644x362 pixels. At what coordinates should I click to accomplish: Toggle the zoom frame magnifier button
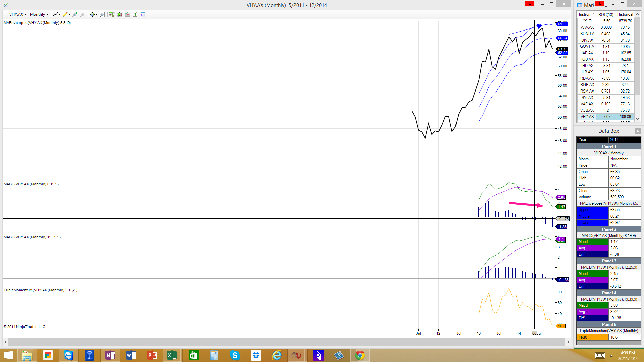pos(102,14)
